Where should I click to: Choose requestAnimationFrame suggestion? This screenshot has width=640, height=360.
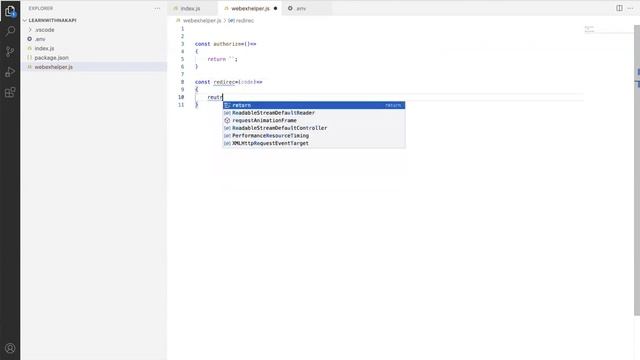click(314, 120)
